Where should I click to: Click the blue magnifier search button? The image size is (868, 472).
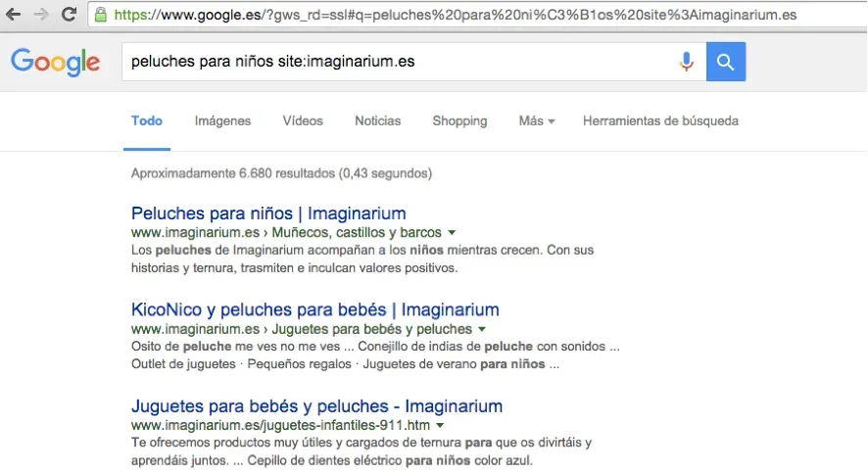[x=726, y=62]
